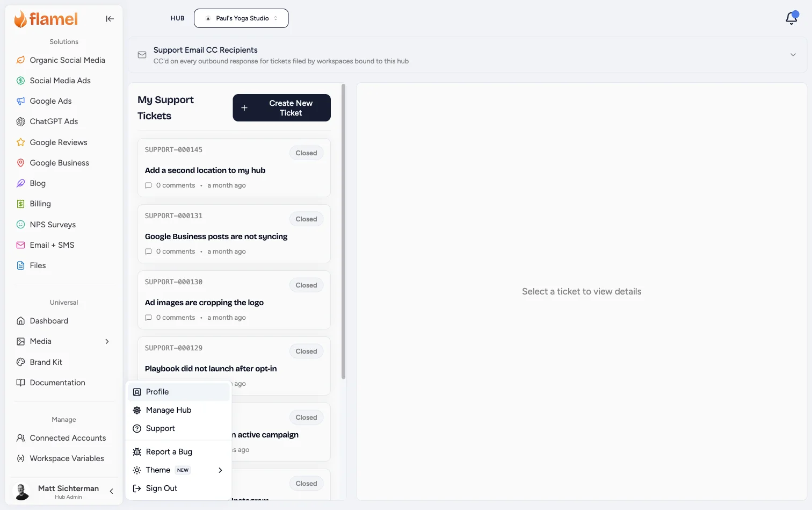Select Profile from the user menu

point(179,392)
